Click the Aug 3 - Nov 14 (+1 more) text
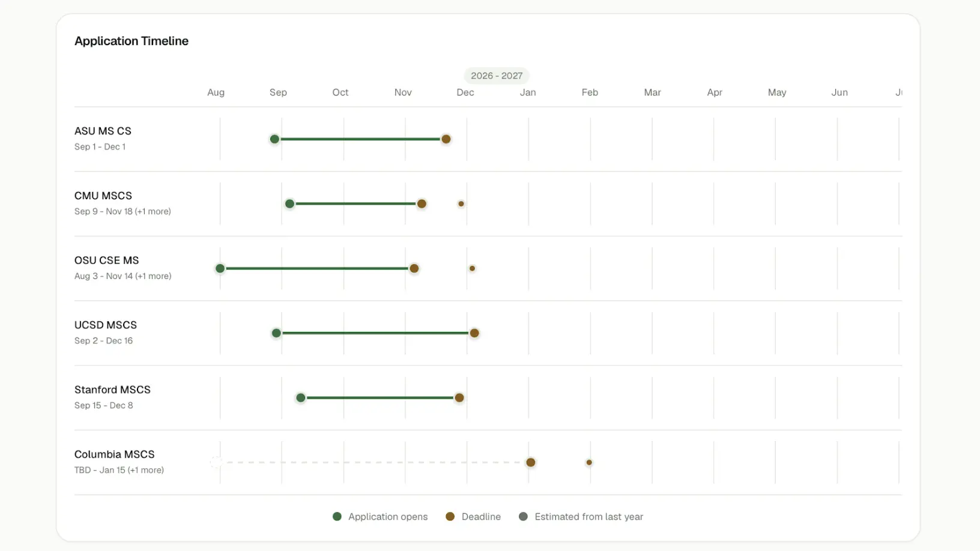Screen dimensions: 980x551 click(122, 276)
